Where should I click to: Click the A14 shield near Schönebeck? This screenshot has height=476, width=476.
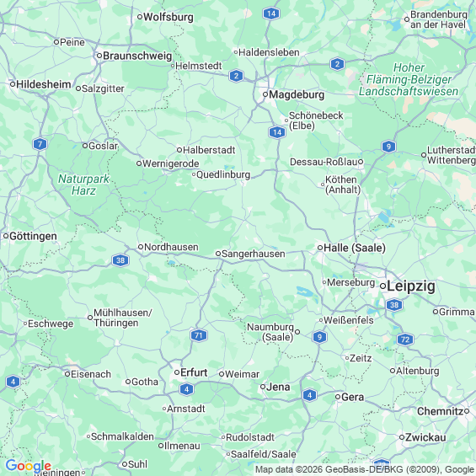pos(277,132)
